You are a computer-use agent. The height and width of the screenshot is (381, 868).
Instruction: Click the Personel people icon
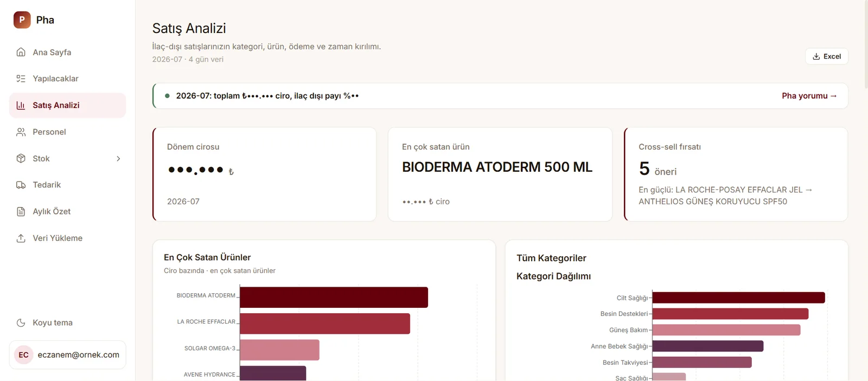tap(21, 132)
